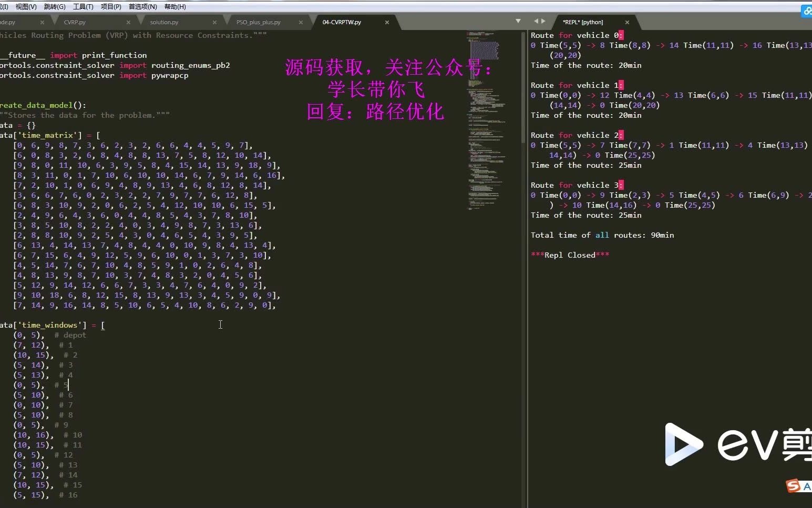
Task: Open the 跳转(G) menu
Action: coord(55,7)
